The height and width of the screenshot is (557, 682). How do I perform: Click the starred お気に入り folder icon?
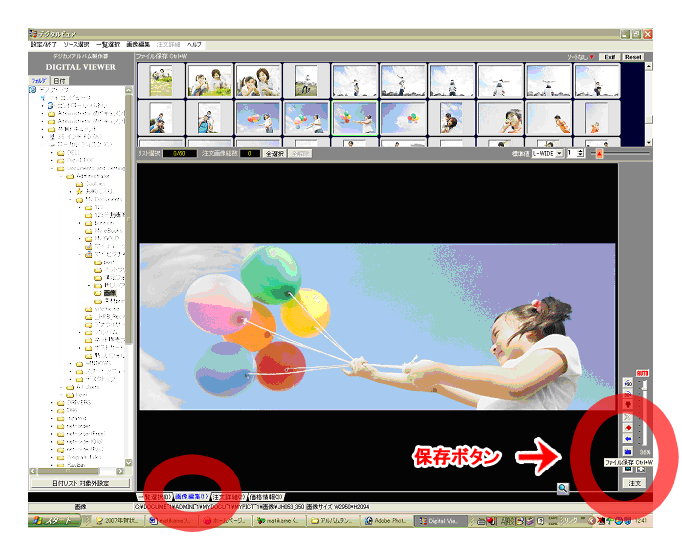(x=79, y=191)
